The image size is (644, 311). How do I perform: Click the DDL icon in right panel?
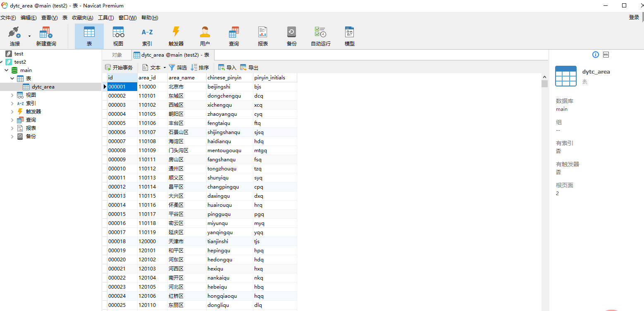606,55
